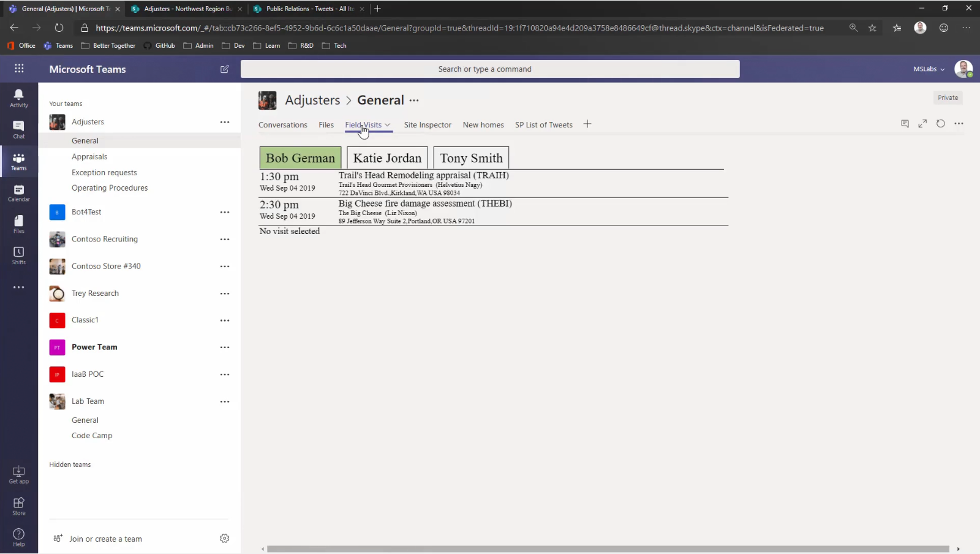Image resolution: width=980 pixels, height=554 pixels.
Task: Open more options for Bot4Test team
Action: tap(225, 212)
